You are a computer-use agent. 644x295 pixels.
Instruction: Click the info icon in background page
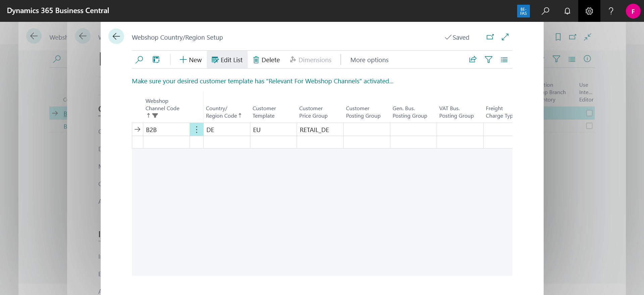[x=587, y=59]
